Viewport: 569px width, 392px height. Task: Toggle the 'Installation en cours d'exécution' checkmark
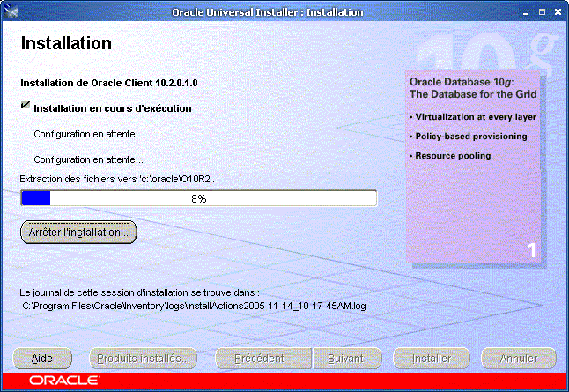(26, 107)
